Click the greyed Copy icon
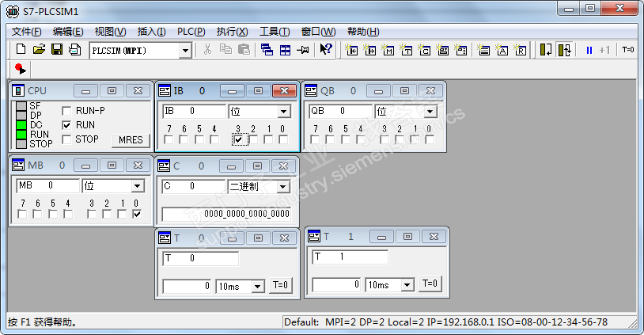 [225, 50]
